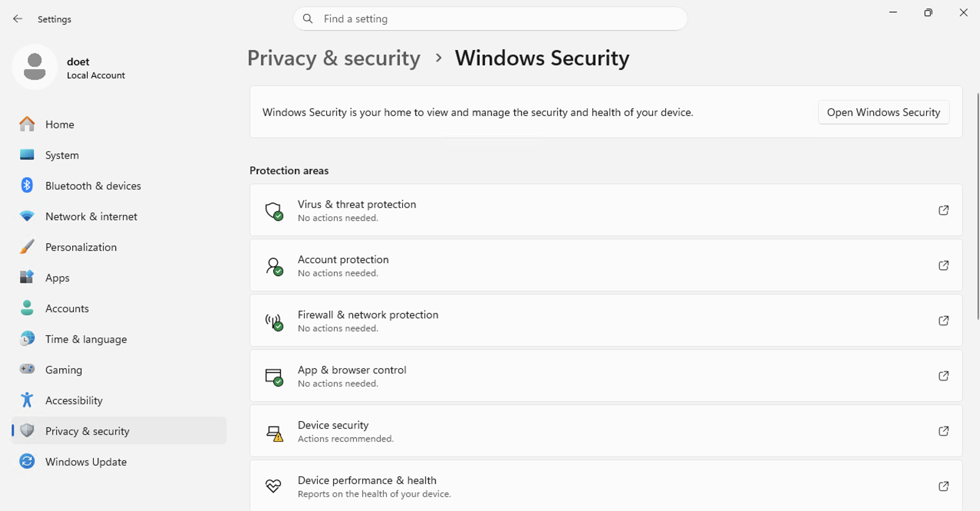The image size is (980, 511).
Task: Click the Privacy & security breadcrumb link
Action: [334, 58]
